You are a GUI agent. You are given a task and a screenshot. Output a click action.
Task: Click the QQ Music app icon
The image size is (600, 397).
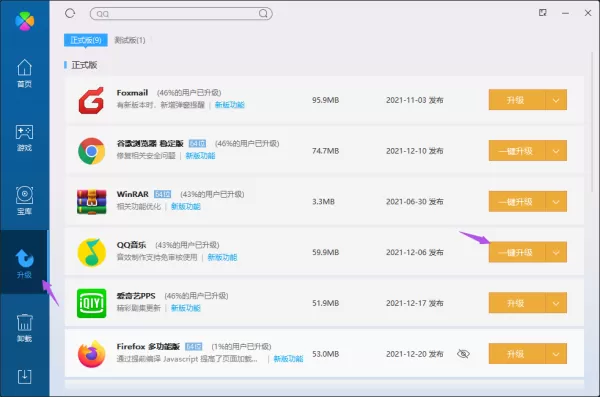(x=91, y=252)
